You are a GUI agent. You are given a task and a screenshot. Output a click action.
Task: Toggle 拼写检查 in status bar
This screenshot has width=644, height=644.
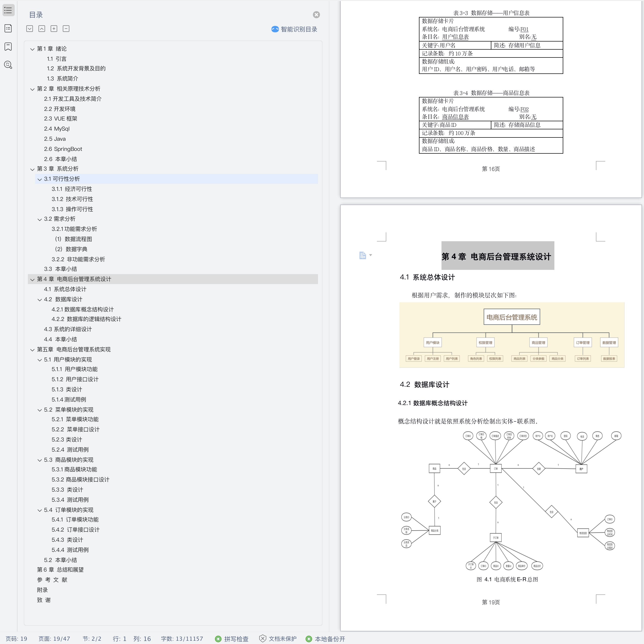coord(232,639)
